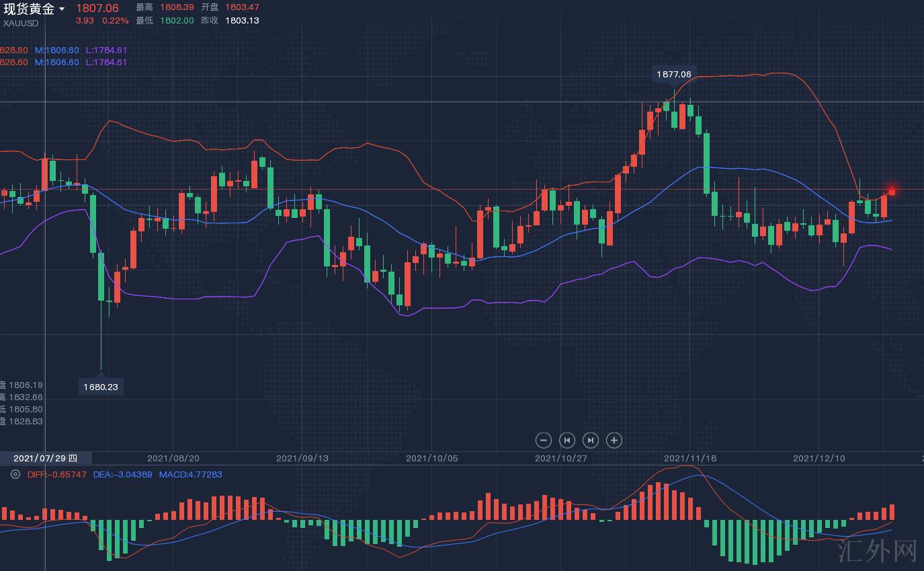The width and height of the screenshot is (924, 571).
Task: Click the XAUUSD ticker code
Action: click(x=21, y=24)
